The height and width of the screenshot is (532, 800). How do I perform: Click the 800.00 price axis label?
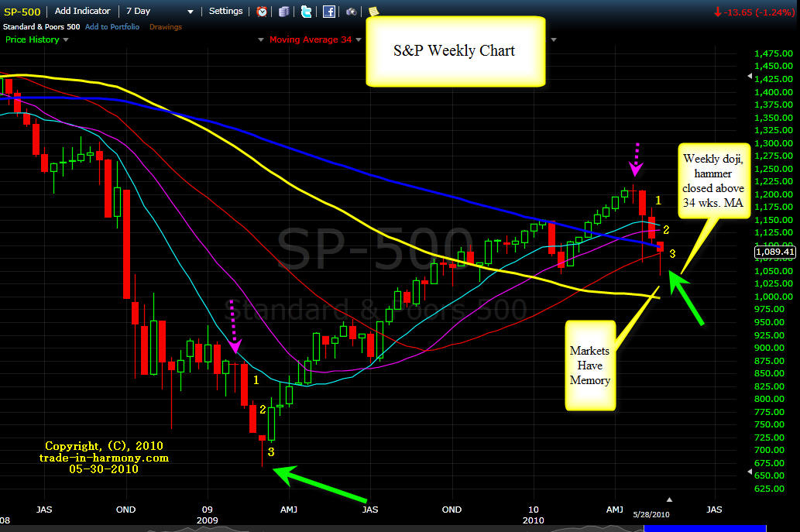[769, 399]
